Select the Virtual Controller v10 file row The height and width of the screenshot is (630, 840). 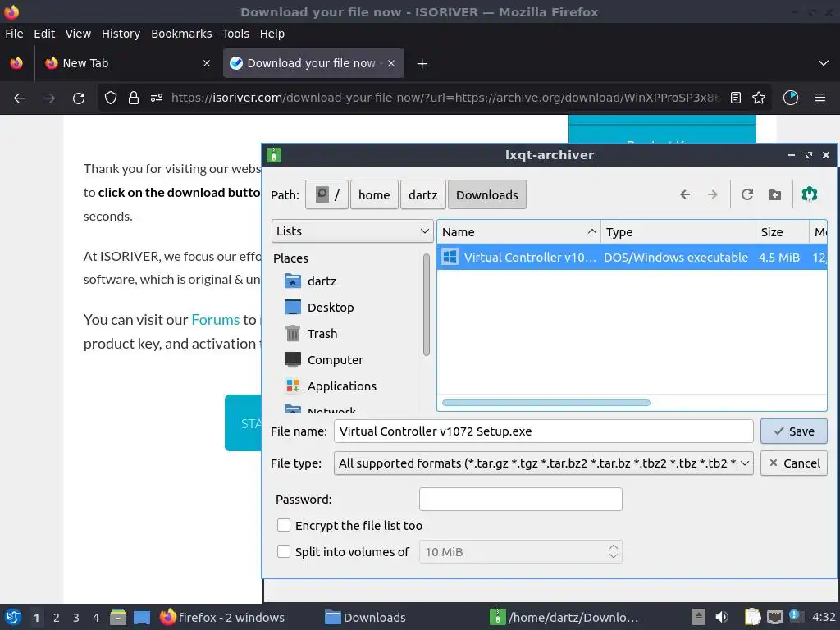click(x=632, y=257)
